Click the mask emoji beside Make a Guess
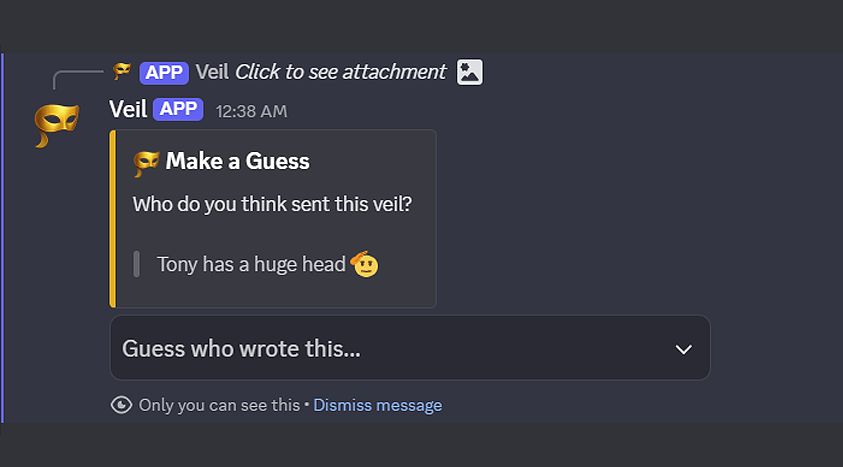Screen dimensions: 843x467 146,162
